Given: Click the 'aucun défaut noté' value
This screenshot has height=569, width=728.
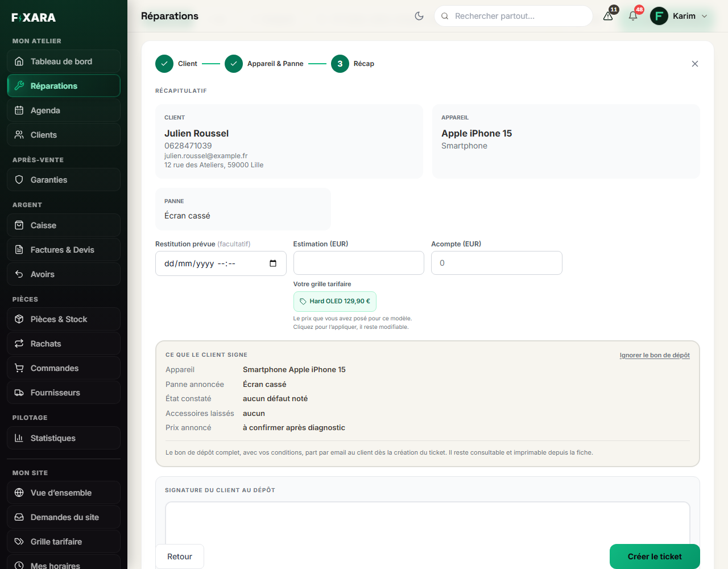Looking at the screenshot, I should 275,399.
